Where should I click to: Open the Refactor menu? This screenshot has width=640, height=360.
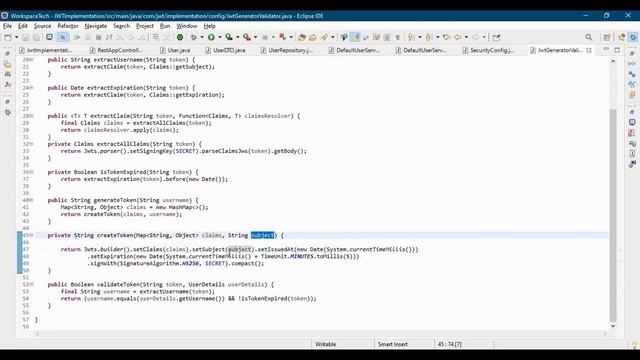(x=68, y=26)
